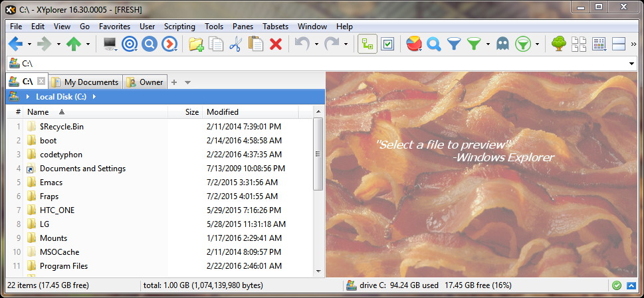Open the Scripting menu
The width and height of the screenshot is (644, 298).
click(179, 27)
